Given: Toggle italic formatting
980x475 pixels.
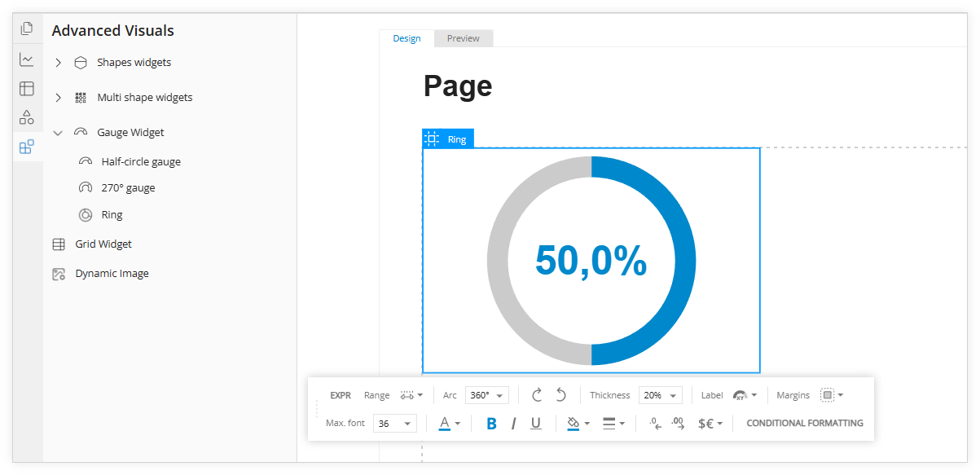Looking at the screenshot, I should (x=513, y=424).
